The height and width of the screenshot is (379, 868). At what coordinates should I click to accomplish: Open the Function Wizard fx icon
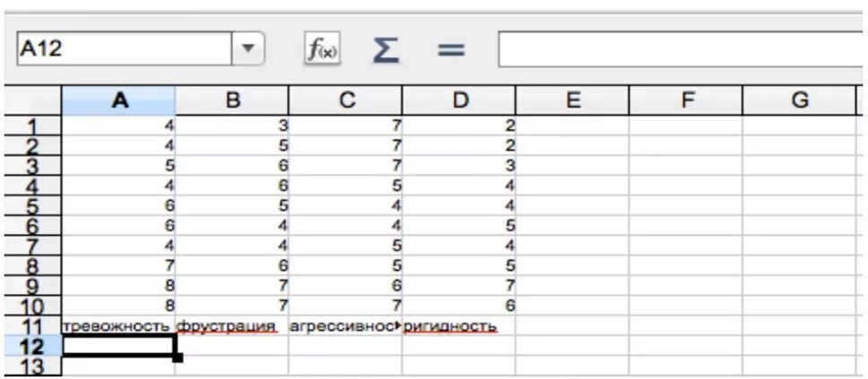[x=322, y=50]
